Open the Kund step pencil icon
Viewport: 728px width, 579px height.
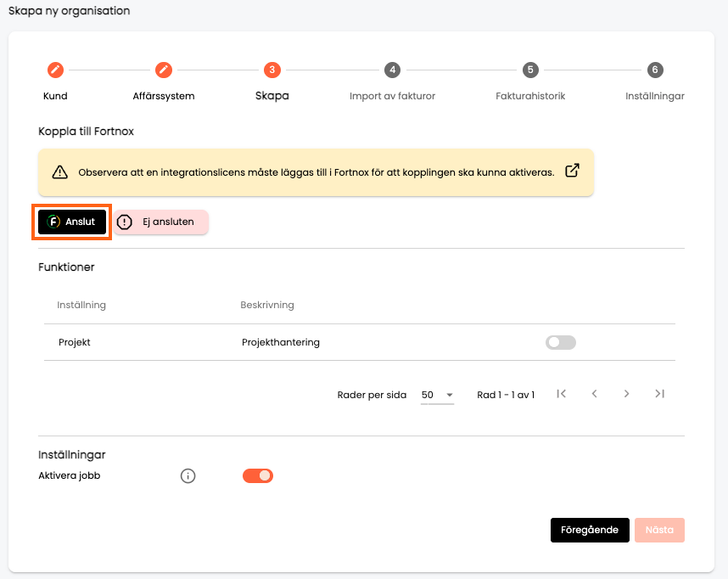pyautogui.click(x=55, y=70)
